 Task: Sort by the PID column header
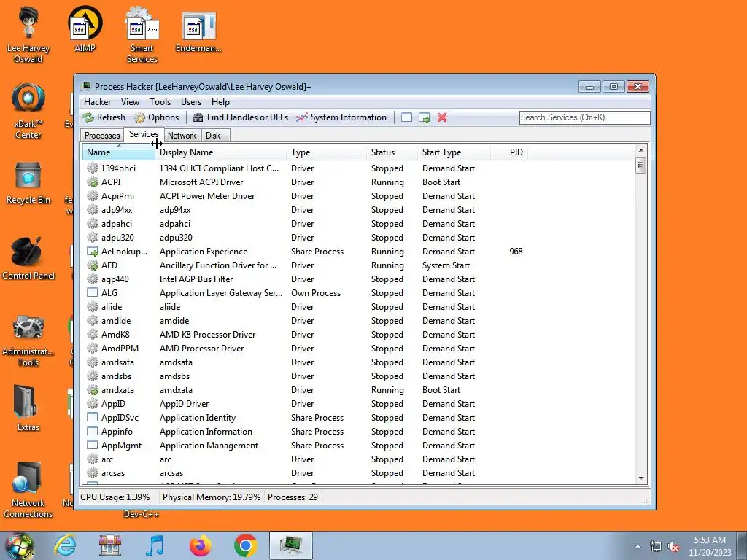(x=508, y=152)
